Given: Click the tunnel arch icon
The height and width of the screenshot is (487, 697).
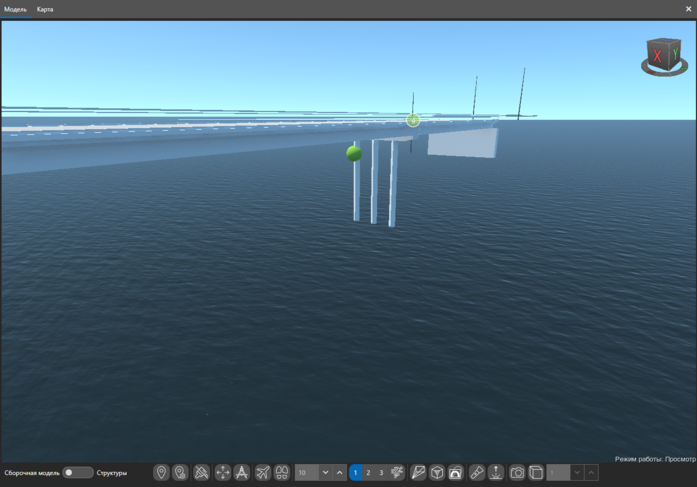Looking at the screenshot, I should (456, 472).
